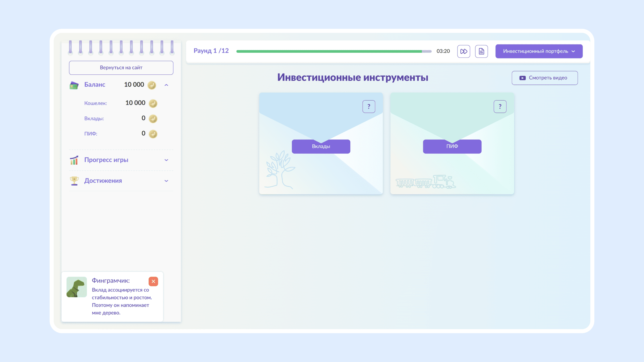Click the credit cards Баланс icon
The image size is (644, 362).
pyautogui.click(x=74, y=85)
